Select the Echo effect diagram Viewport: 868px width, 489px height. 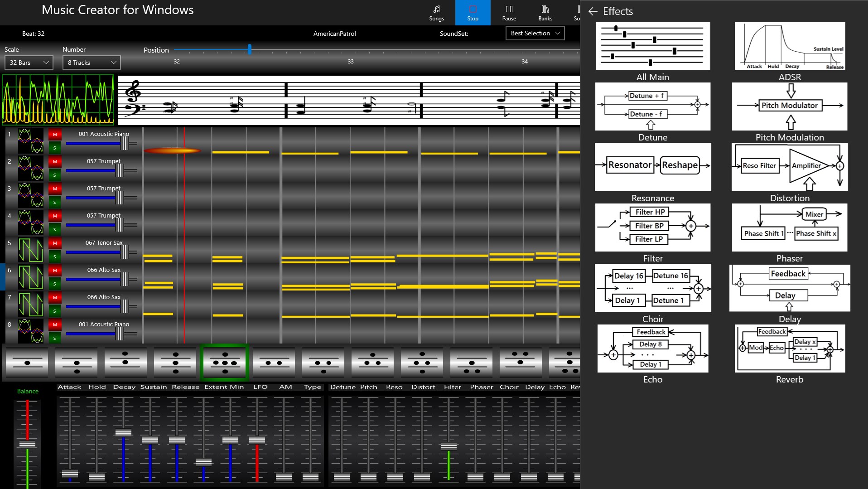point(652,348)
